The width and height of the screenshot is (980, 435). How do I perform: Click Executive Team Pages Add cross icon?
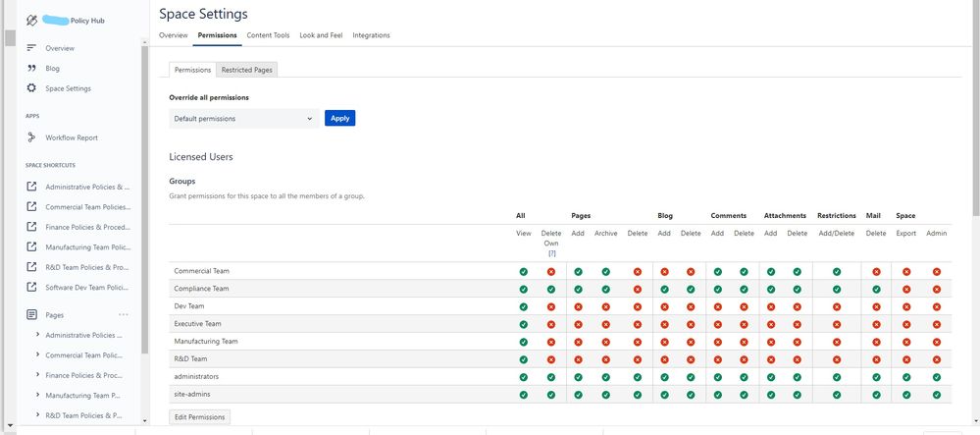(578, 324)
